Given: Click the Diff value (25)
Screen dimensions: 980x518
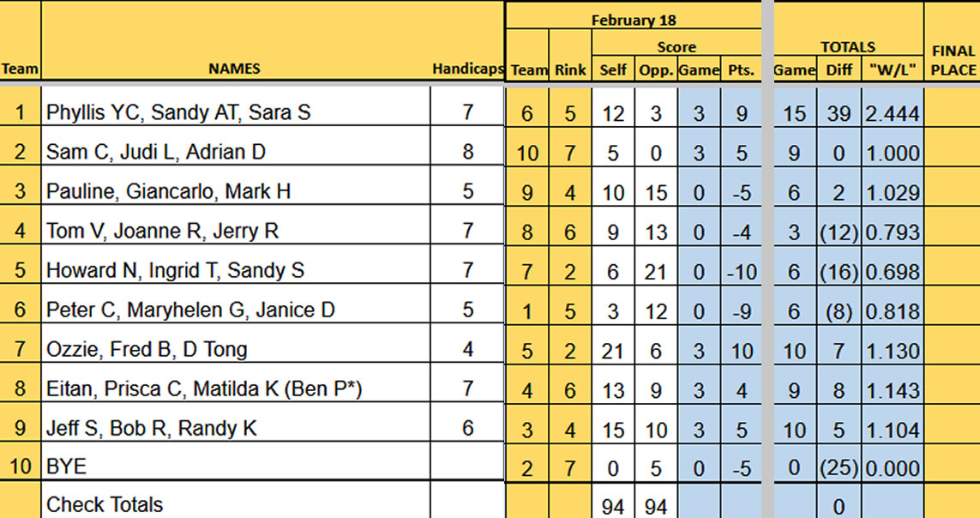Looking at the screenshot, I should click(839, 468).
